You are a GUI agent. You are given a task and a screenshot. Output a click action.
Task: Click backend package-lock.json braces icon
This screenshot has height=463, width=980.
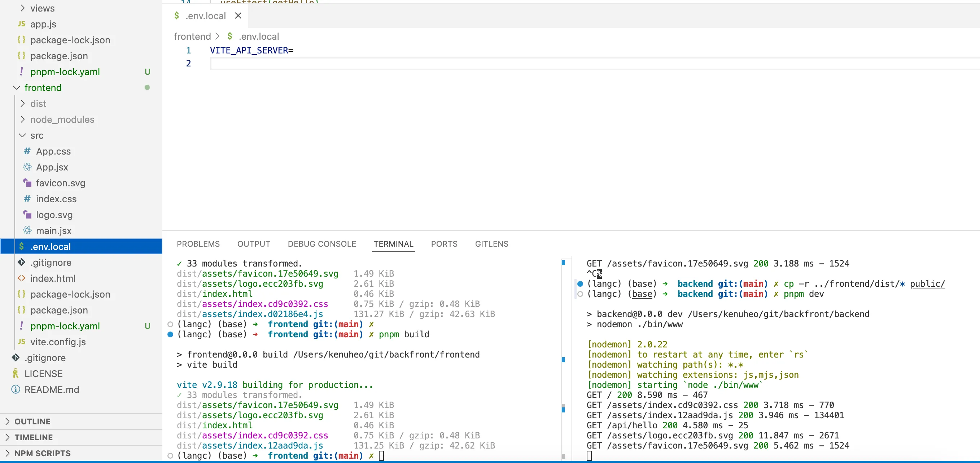coord(22,40)
